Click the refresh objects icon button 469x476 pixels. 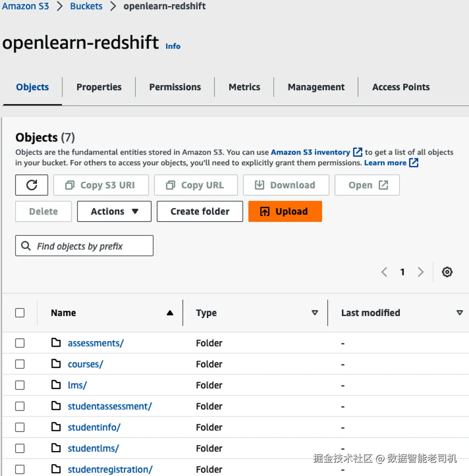coord(31,185)
